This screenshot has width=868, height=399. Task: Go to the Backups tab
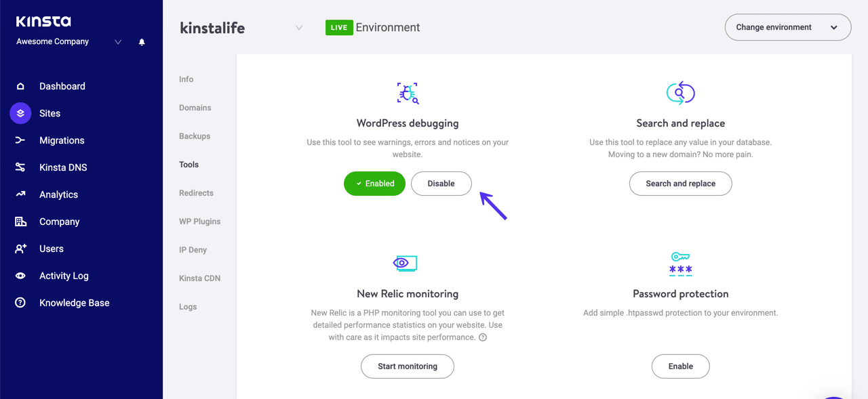(195, 136)
